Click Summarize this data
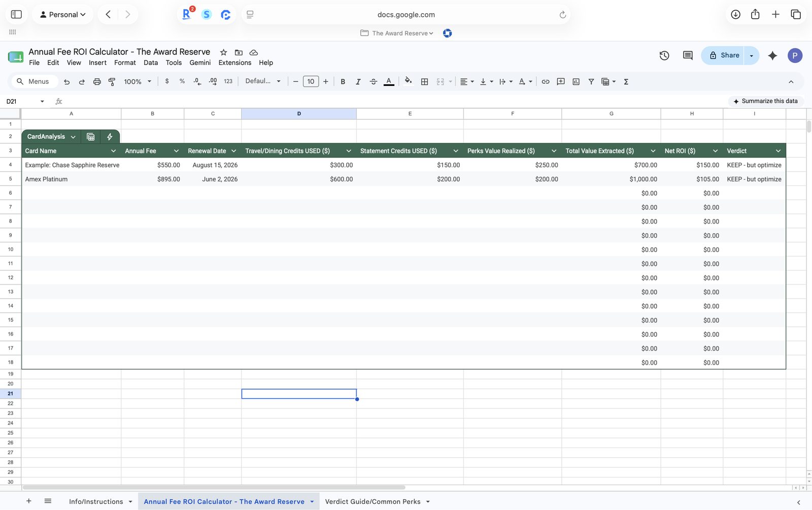The width and height of the screenshot is (812, 510). click(765, 101)
